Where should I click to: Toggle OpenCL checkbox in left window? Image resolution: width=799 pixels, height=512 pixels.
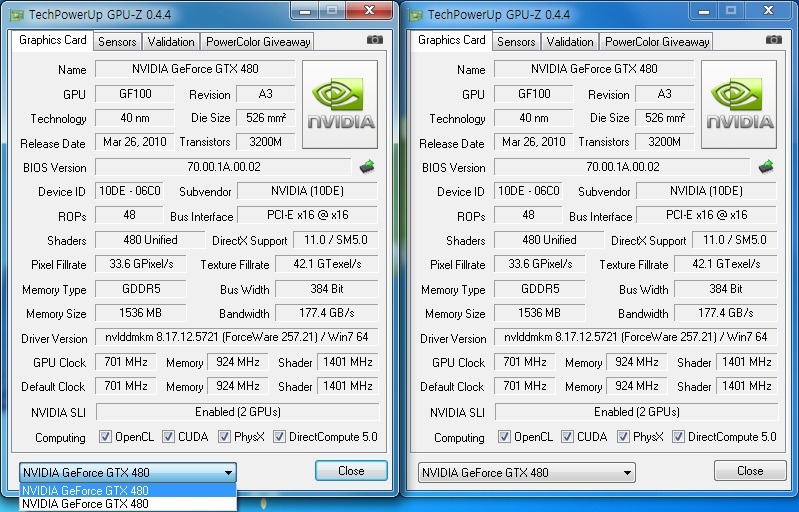105,437
